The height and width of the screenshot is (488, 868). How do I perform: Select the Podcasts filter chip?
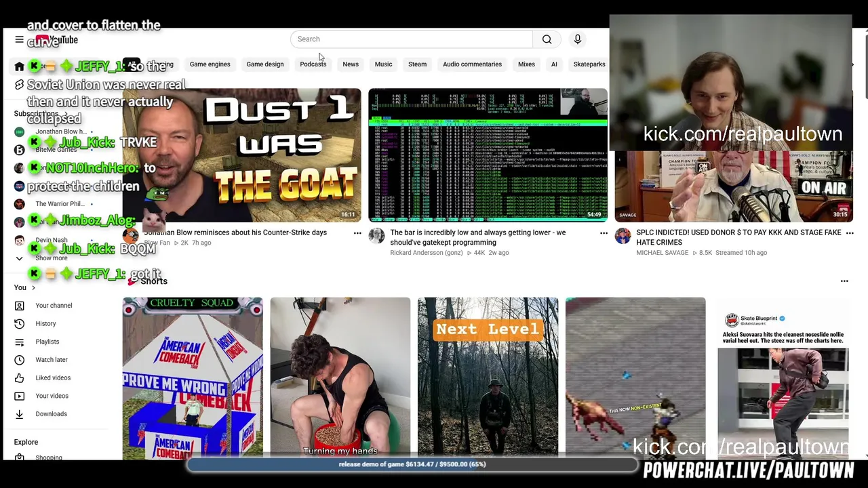pos(313,64)
